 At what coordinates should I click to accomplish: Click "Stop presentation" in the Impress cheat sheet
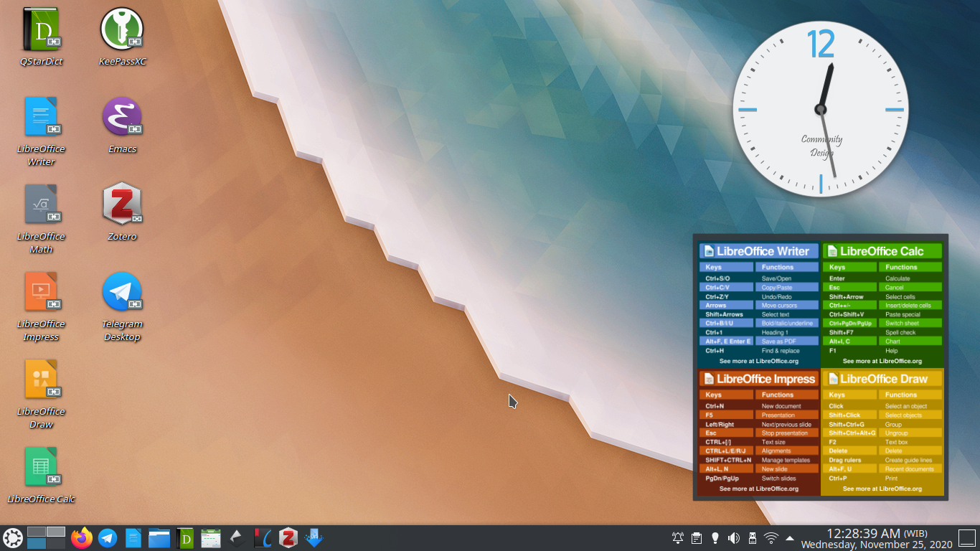point(785,433)
